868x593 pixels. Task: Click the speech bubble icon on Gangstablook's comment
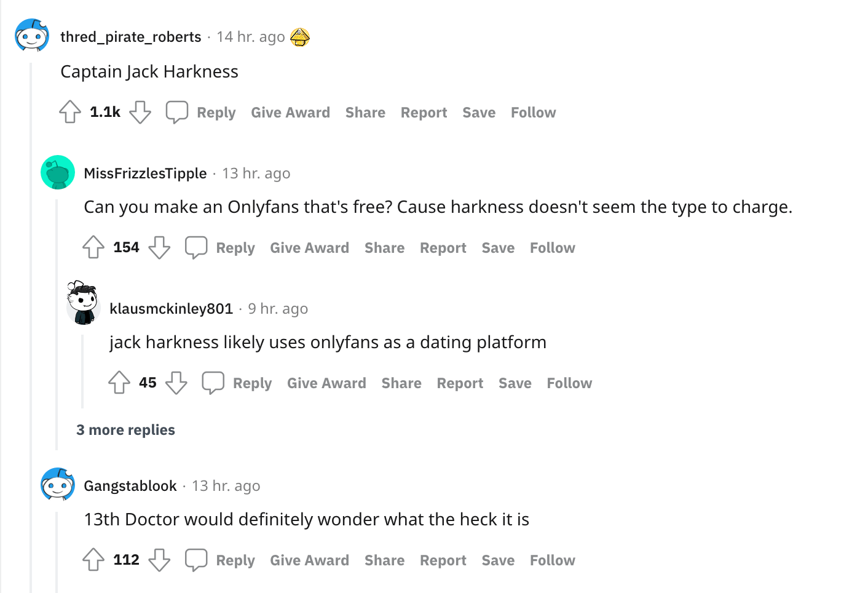(x=196, y=559)
